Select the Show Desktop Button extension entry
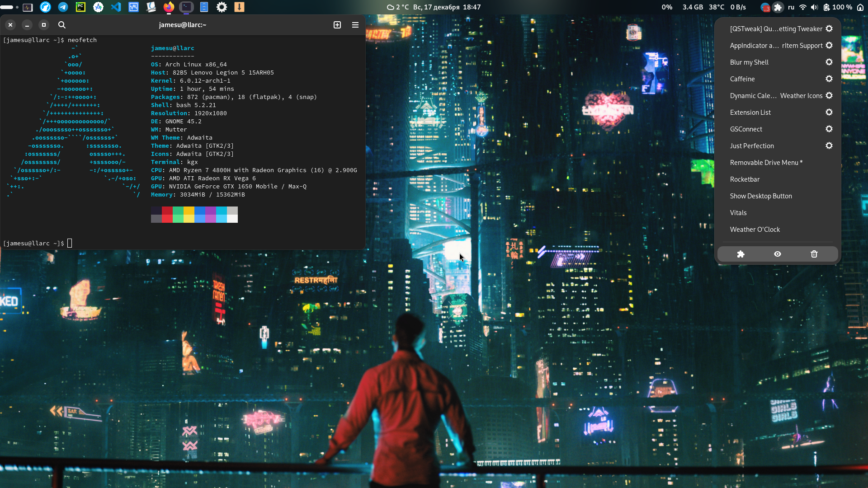868x488 pixels. coord(778,196)
